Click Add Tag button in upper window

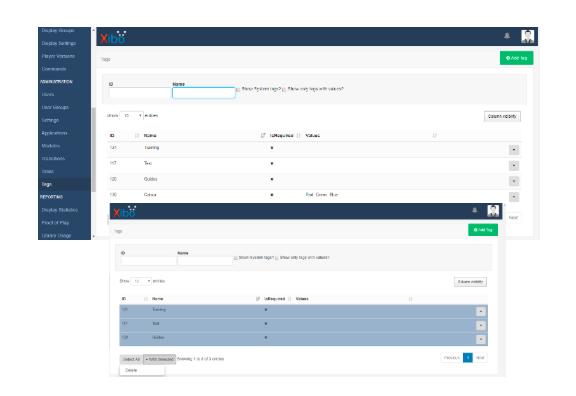click(x=516, y=58)
